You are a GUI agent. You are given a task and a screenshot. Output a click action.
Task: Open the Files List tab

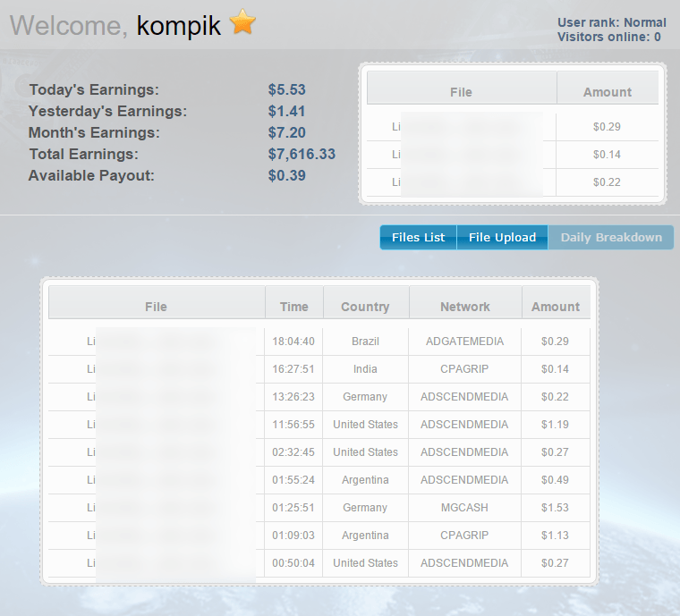coord(418,237)
